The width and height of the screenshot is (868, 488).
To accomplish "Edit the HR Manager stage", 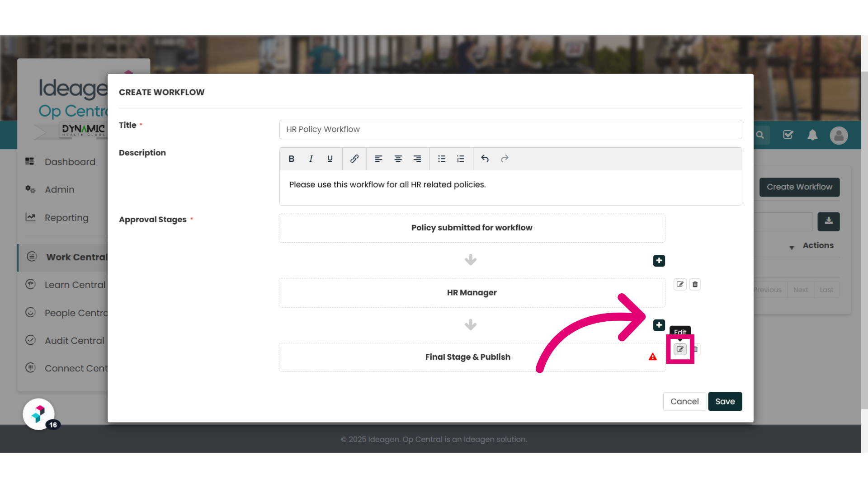I will [680, 284].
